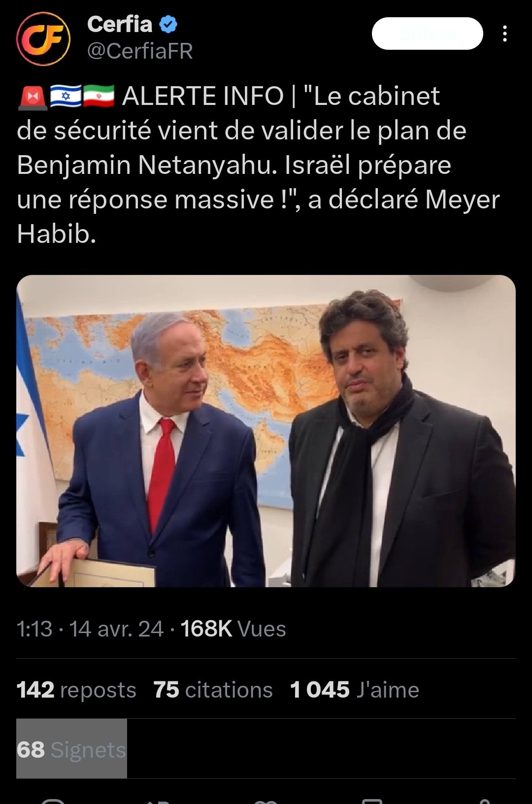Click the Iran flag emoji
532x804 pixels.
click(x=99, y=96)
